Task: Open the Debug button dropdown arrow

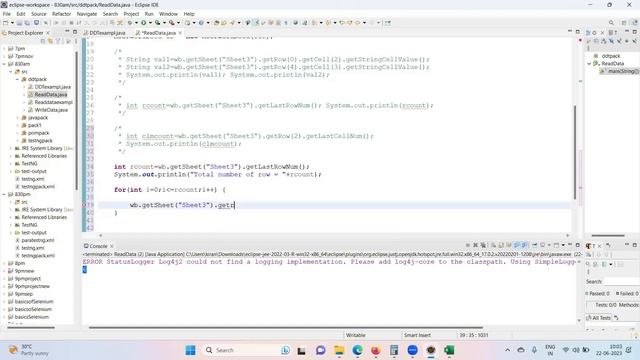Action: coord(136,23)
